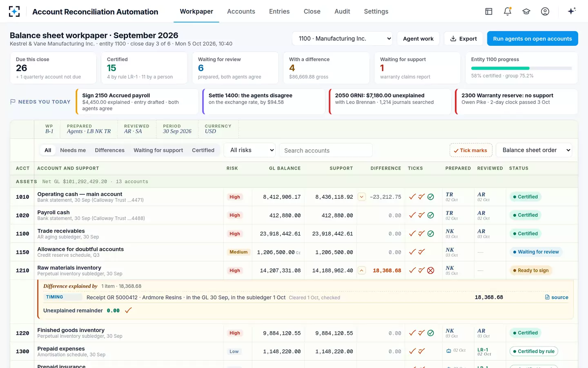The width and height of the screenshot is (588, 368).
Task: Click the green circle check on Payroll cash row
Action: [430, 215]
